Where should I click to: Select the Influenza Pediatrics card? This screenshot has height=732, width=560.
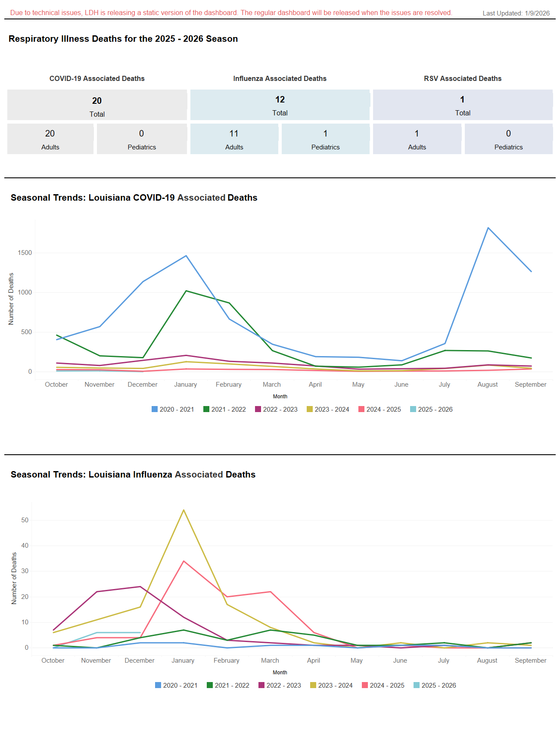[x=325, y=139]
